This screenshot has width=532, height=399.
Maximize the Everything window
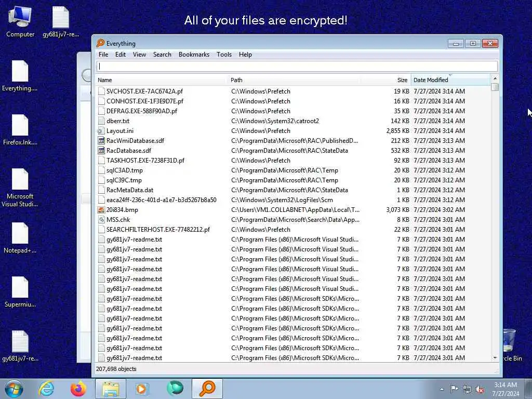click(473, 44)
